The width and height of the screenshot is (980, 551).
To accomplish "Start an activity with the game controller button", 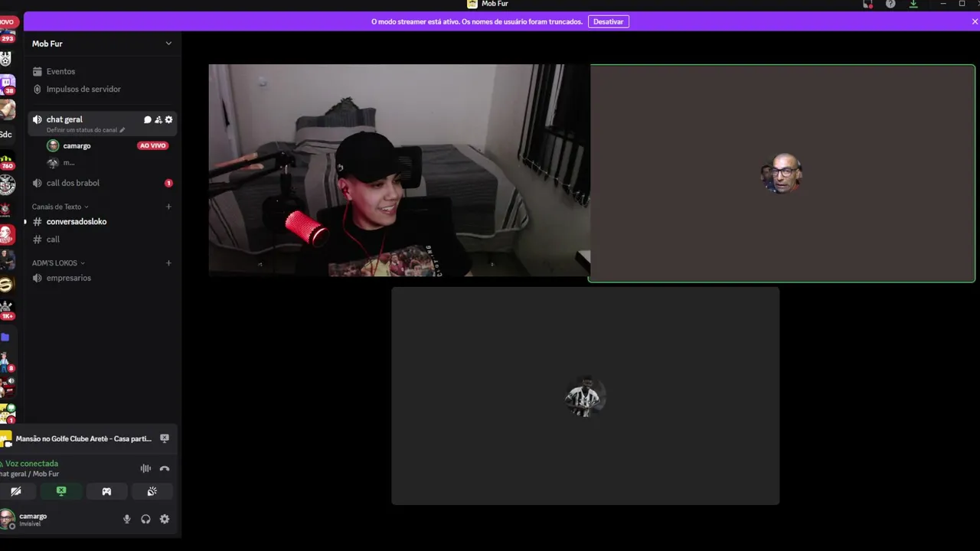I will pyautogui.click(x=106, y=491).
